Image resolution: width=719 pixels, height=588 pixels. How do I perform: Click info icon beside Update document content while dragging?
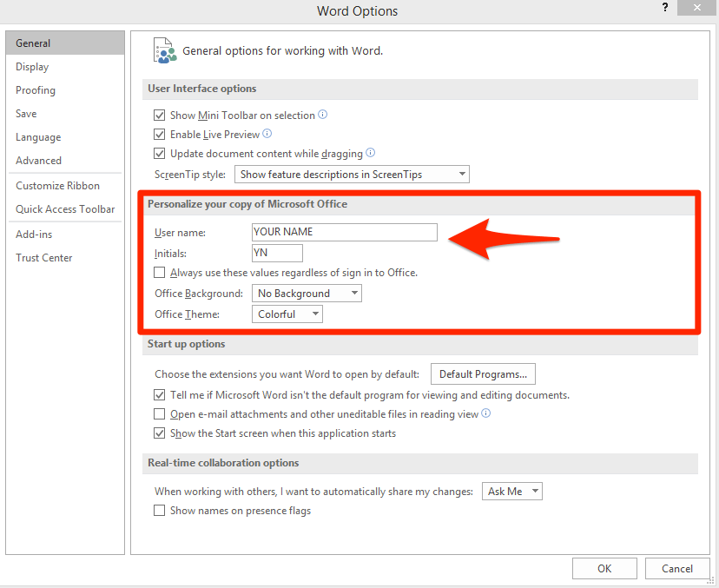click(x=371, y=153)
